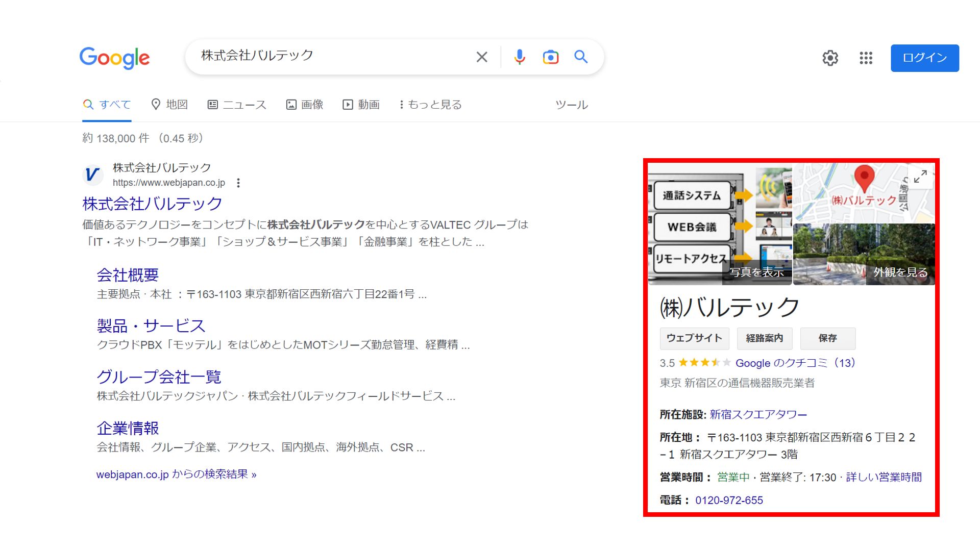Expand the map with the arrows icon

[920, 177]
